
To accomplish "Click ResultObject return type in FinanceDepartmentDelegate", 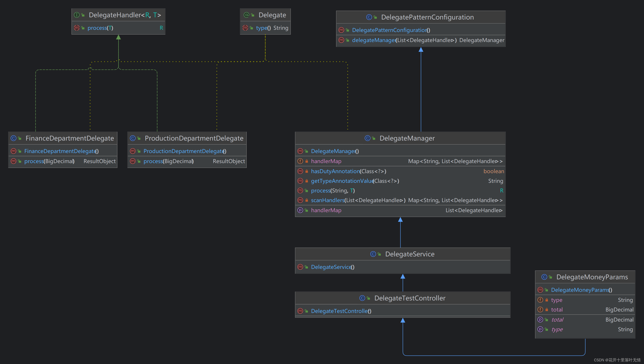I will [x=100, y=161].
